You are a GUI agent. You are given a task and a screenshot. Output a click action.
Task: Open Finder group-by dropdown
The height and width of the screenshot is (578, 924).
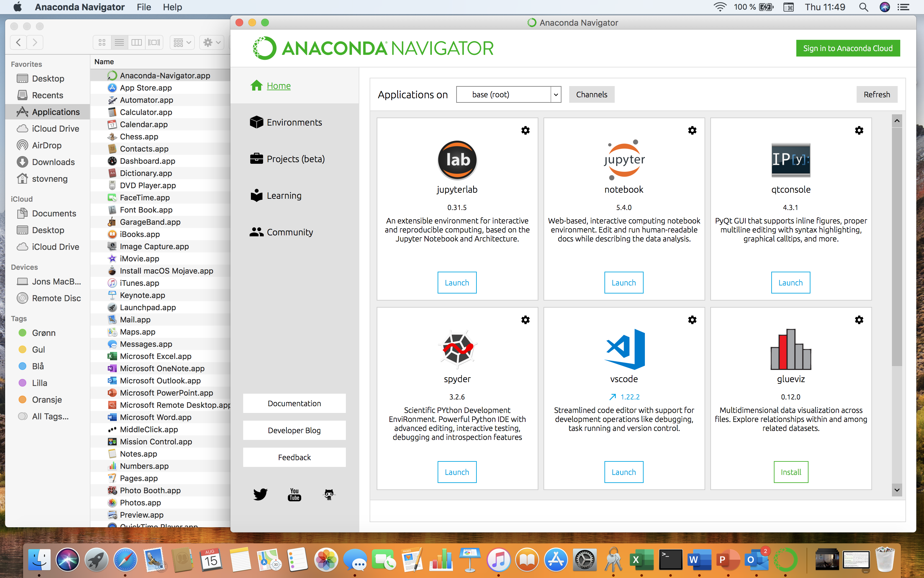[x=182, y=42]
